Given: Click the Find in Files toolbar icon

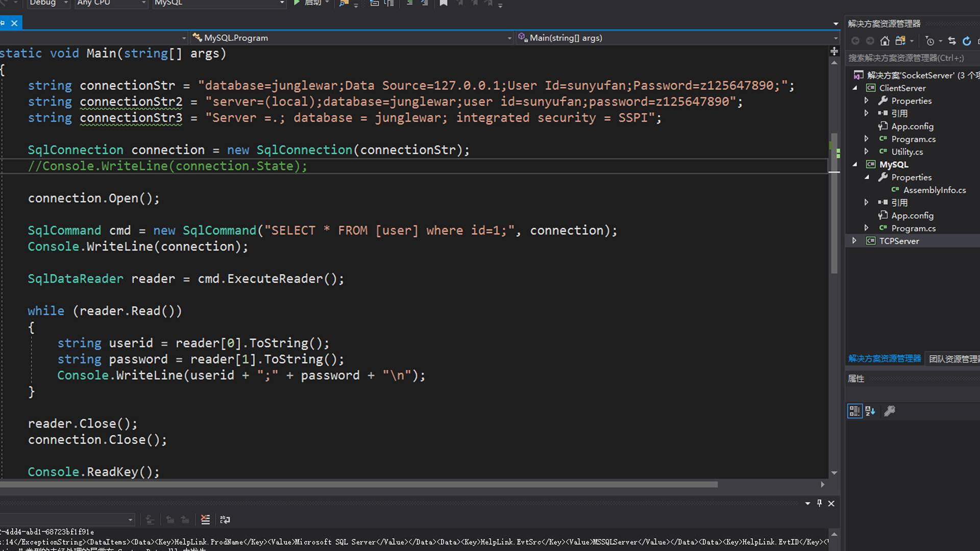Looking at the screenshot, I should tap(344, 4).
